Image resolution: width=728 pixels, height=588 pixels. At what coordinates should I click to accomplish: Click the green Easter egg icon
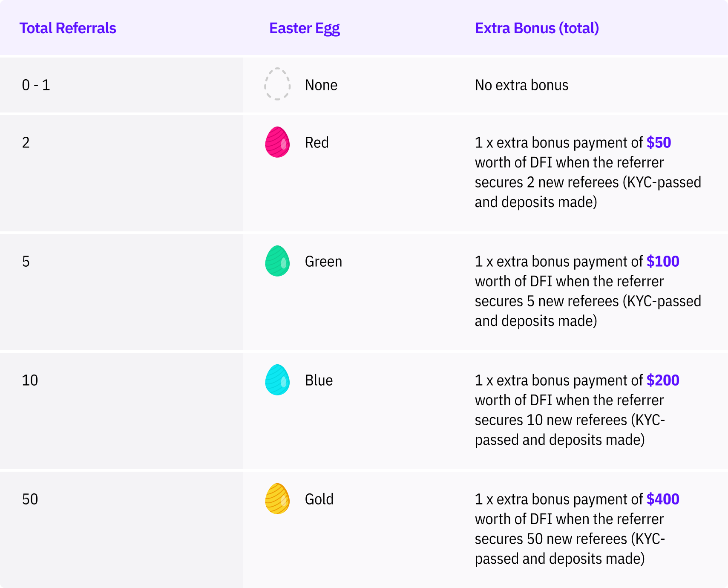tap(277, 261)
